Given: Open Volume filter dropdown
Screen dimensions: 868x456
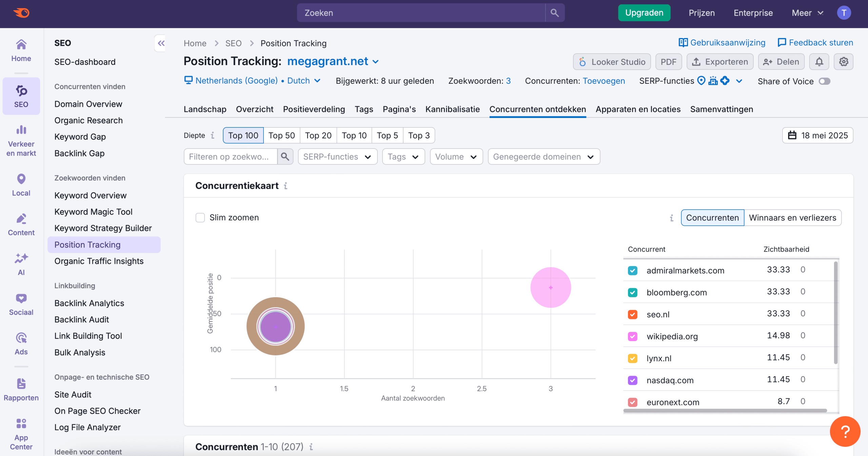Looking at the screenshot, I should [x=456, y=157].
